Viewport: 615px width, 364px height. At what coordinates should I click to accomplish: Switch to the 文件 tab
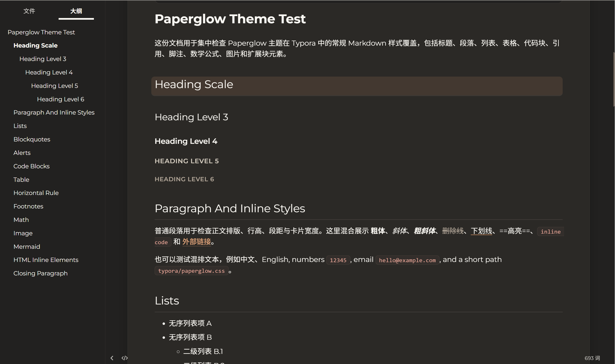pyautogui.click(x=29, y=11)
